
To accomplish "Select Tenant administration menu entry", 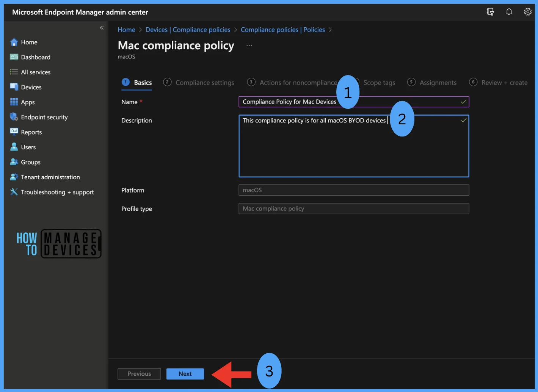I will point(50,177).
